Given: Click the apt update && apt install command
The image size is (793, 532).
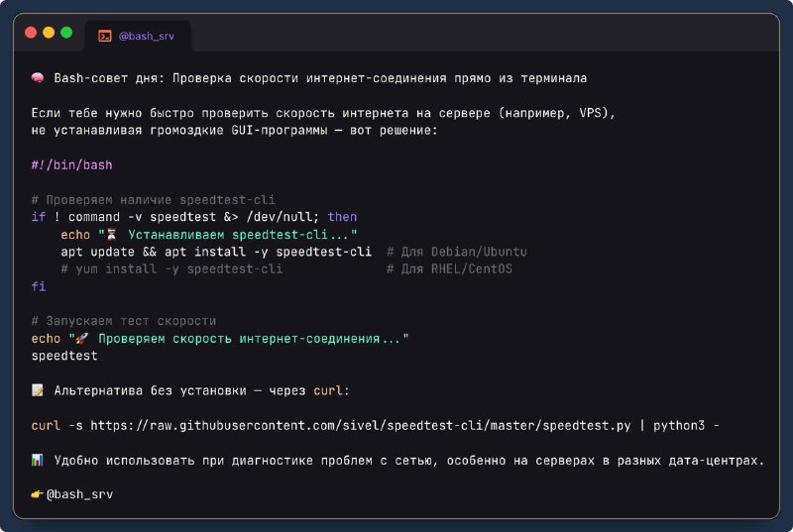Looking at the screenshot, I should 216,252.
